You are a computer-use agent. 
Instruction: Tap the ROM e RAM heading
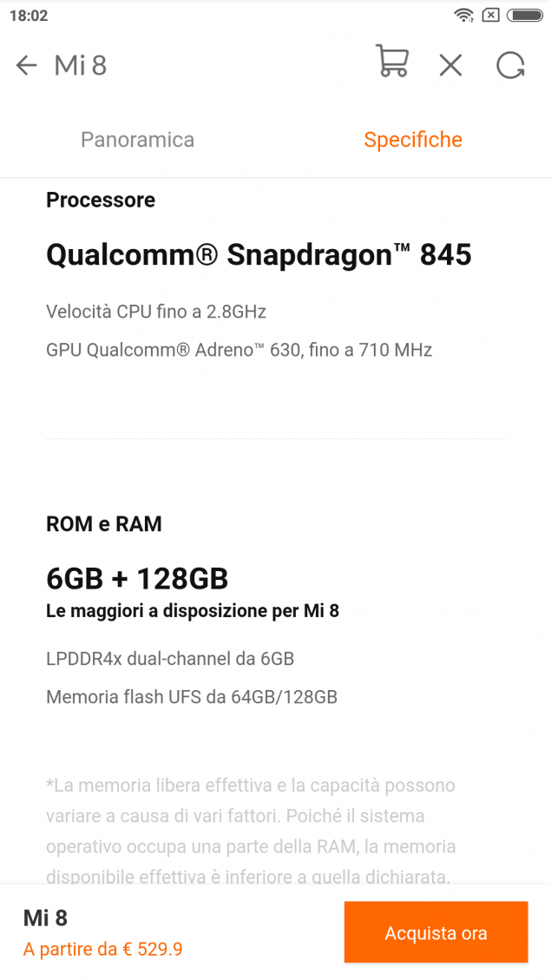point(104,523)
